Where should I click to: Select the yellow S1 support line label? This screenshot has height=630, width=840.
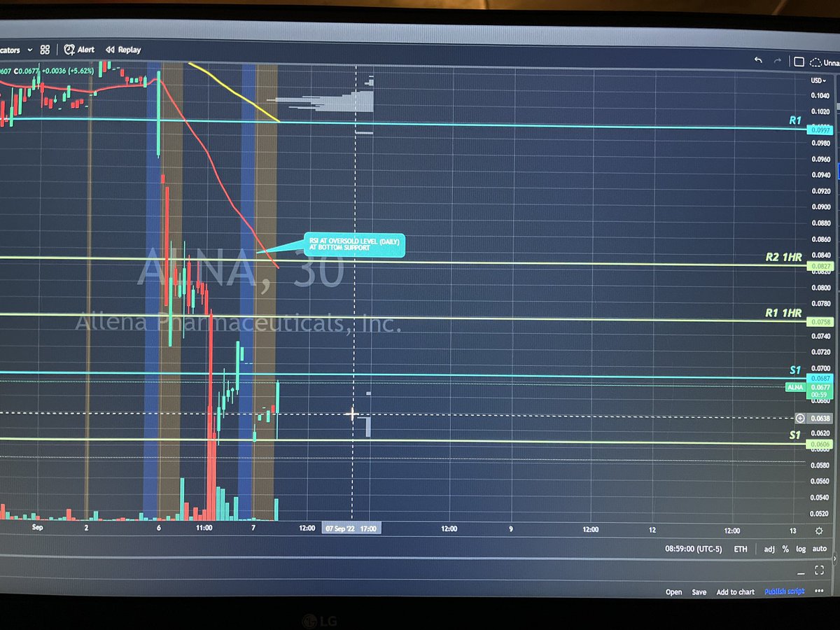tap(794, 435)
